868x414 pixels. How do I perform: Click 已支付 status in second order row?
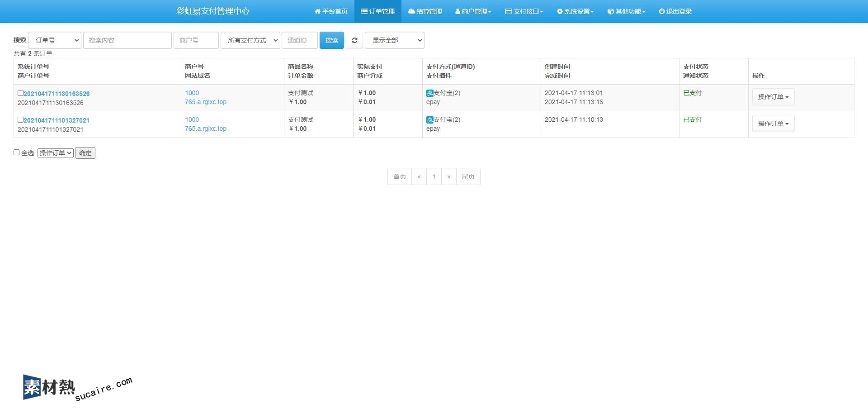[692, 119]
